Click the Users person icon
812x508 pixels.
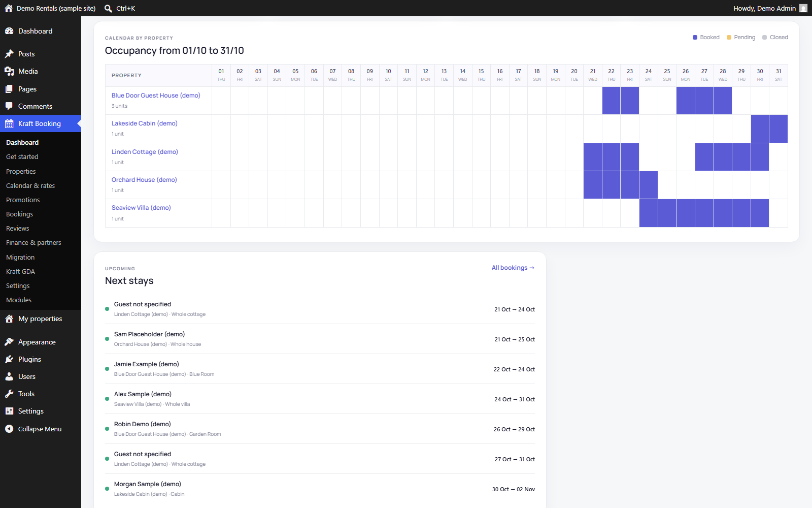coord(9,376)
